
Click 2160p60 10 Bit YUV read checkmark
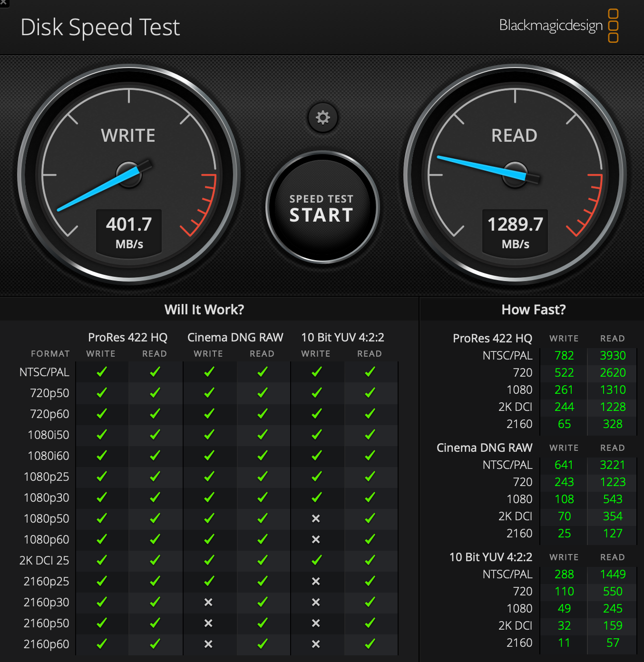tap(370, 644)
